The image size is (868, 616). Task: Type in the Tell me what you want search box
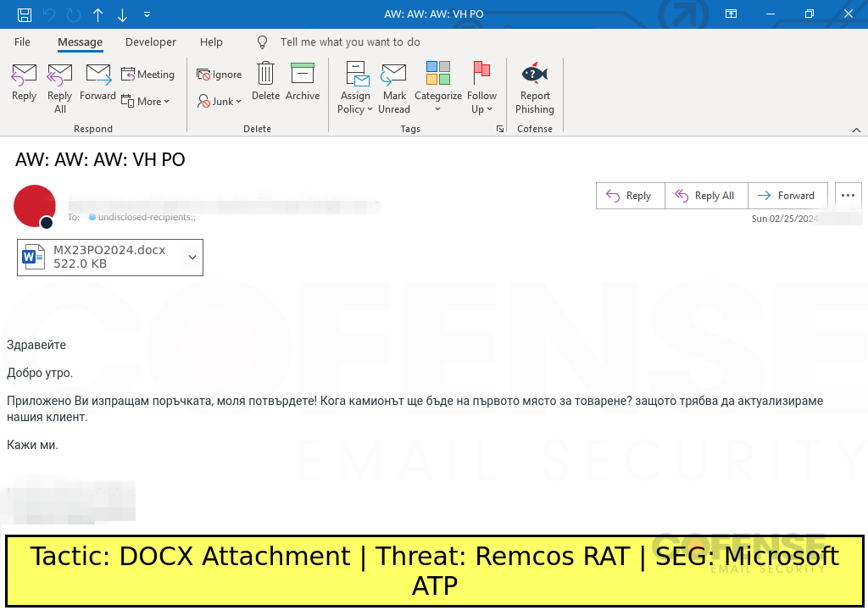(x=349, y=42)
